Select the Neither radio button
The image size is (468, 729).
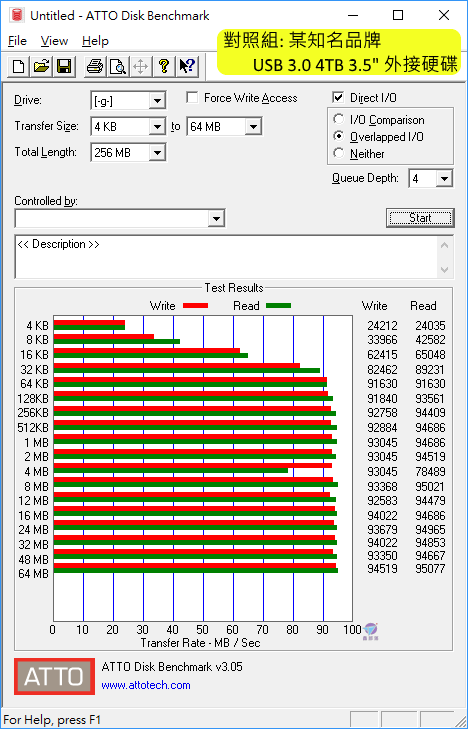tap(339, 153)
